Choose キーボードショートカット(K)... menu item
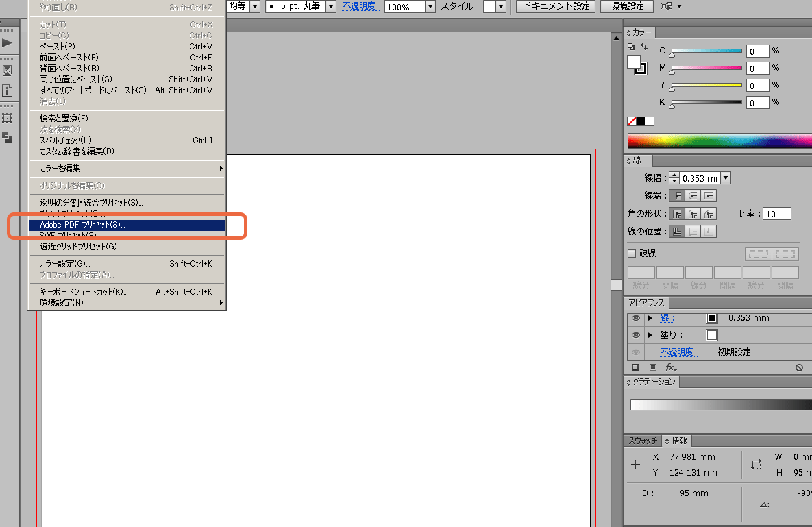 click(127, 291)
